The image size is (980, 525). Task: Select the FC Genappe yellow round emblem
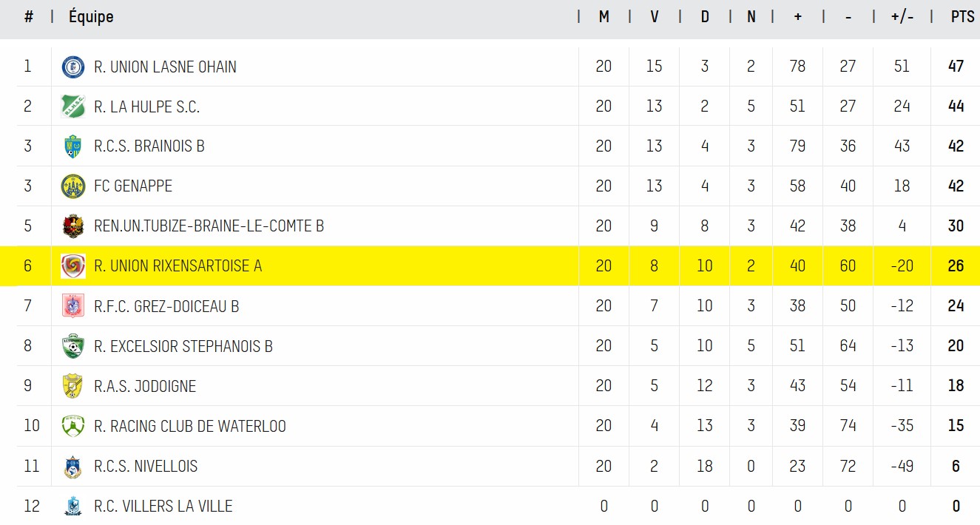tap(72, 186)
